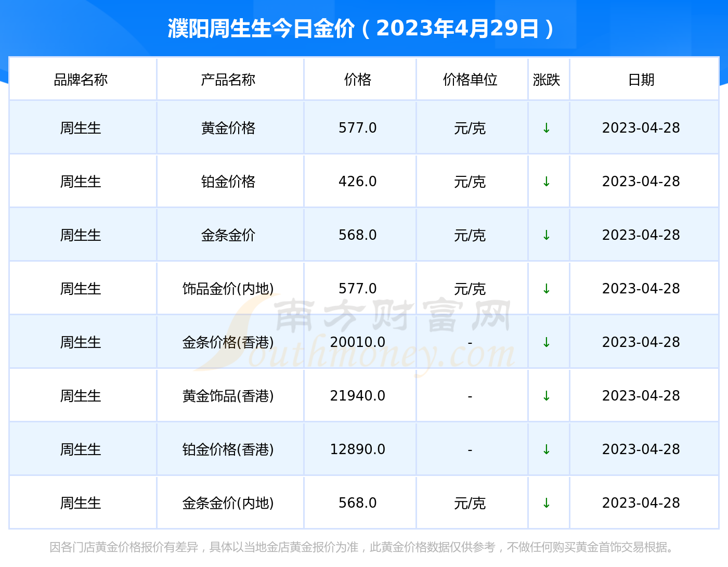Click 周生生 brand in 金条价格(香港) row
The width and height of the screenshot is (728, 567).
tap(81, 342)
